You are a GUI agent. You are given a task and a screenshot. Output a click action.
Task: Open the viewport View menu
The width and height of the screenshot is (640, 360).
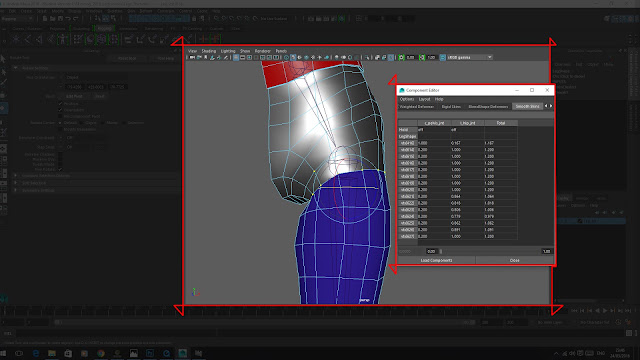(192, 51)
